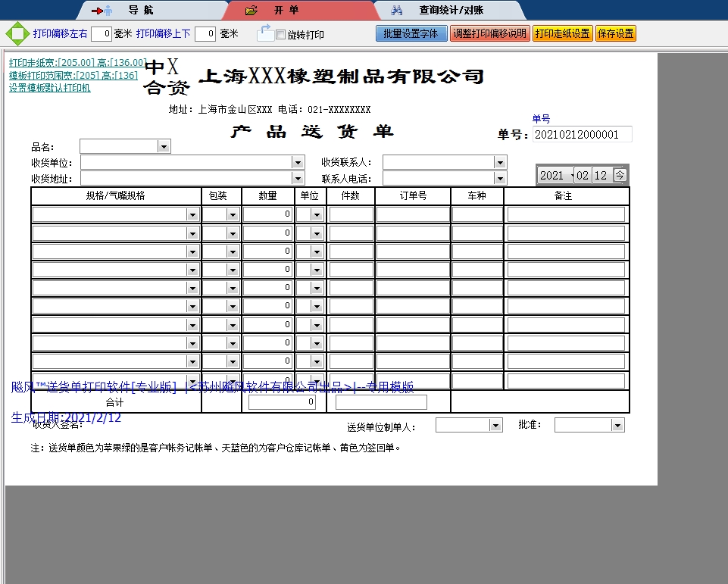Switch to the 导航 tab
The image size is (728, 584).
(x=136, y=10)
